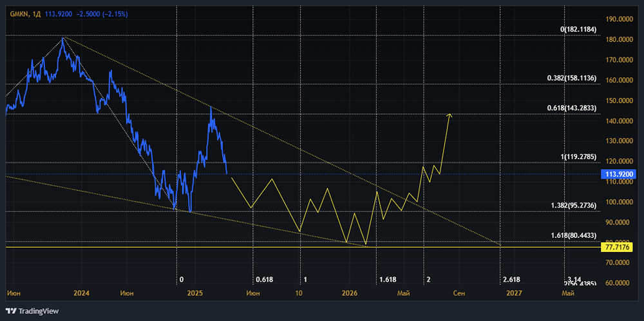The image size is (644, 321).
Task: Click the Июн label between 2024 and 2025
Action: pyautogui.click(x=128, y=293)
